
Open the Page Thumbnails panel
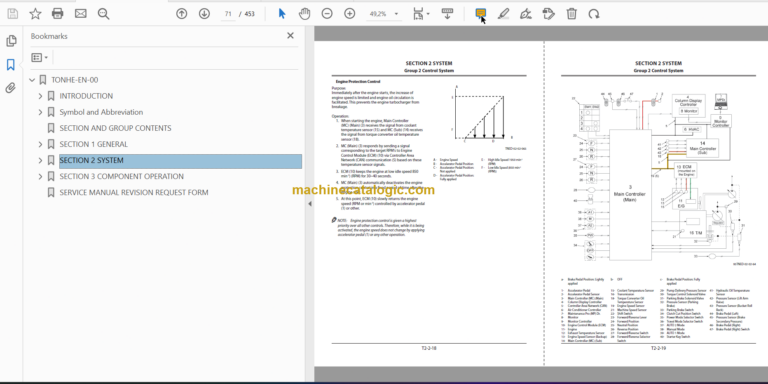[x=11, y=41]
